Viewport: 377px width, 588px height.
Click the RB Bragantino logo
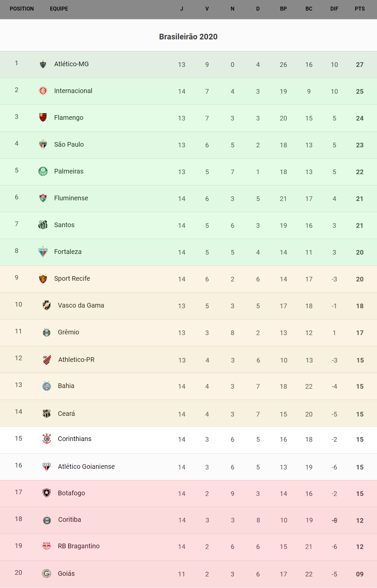(47, 546)
